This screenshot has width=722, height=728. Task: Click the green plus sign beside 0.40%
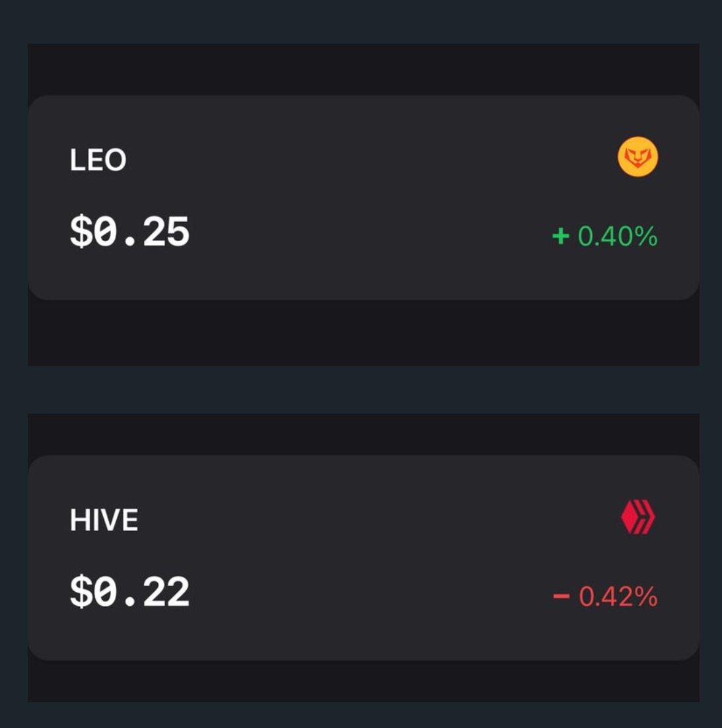click(x=561, y=236)
